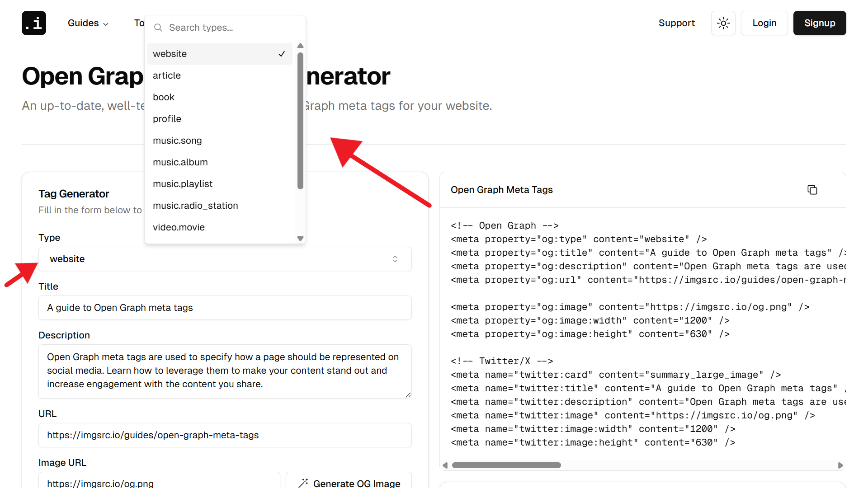
Task: Expand the Guides navigation menu
Action: [x=88, y=23]
